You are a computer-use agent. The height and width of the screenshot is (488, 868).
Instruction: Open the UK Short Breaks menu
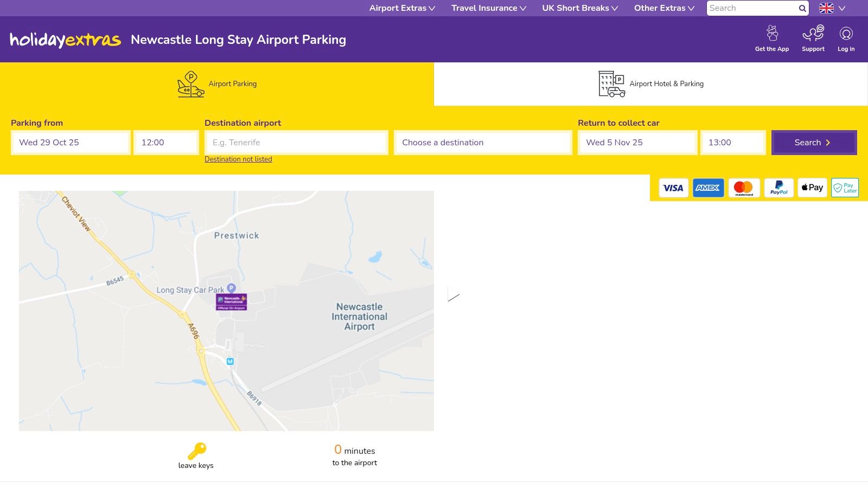pyautogui.click(x=579, y=8)
